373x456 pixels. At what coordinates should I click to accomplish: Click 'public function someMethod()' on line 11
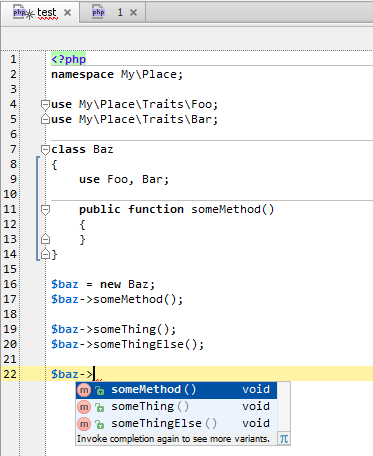pos(176,209)
